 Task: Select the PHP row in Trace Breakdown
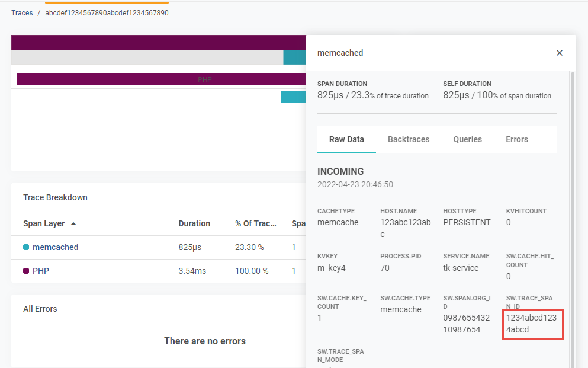tap(41, 271)
